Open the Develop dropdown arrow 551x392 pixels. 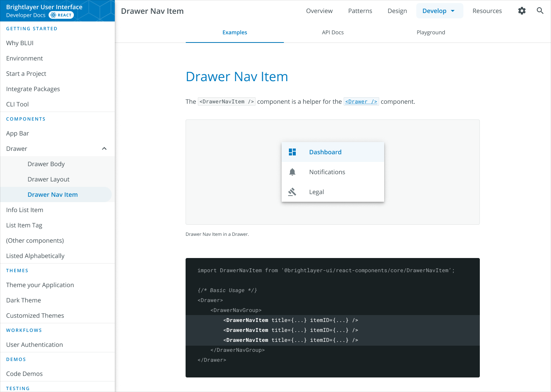[453, 11]
